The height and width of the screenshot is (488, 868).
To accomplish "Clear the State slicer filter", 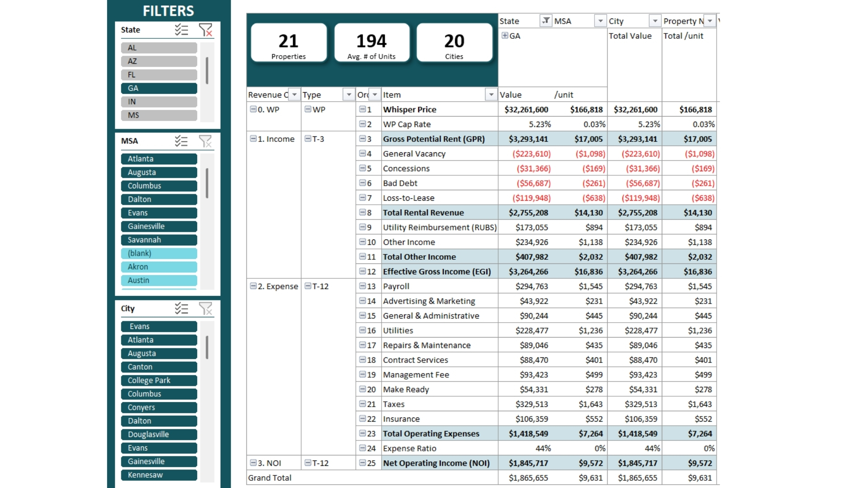I will click(x=205, y=30).
